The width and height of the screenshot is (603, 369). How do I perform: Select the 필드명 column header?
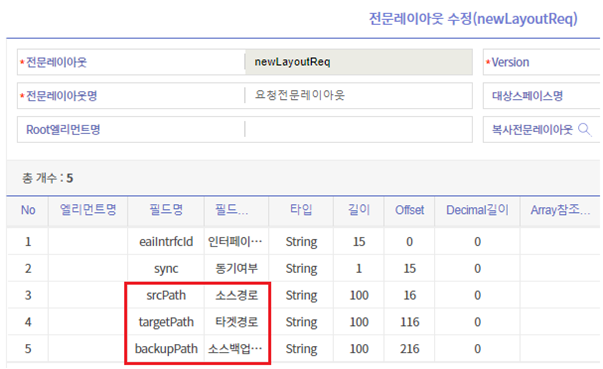pyautogui.click(x=166, y=210)
